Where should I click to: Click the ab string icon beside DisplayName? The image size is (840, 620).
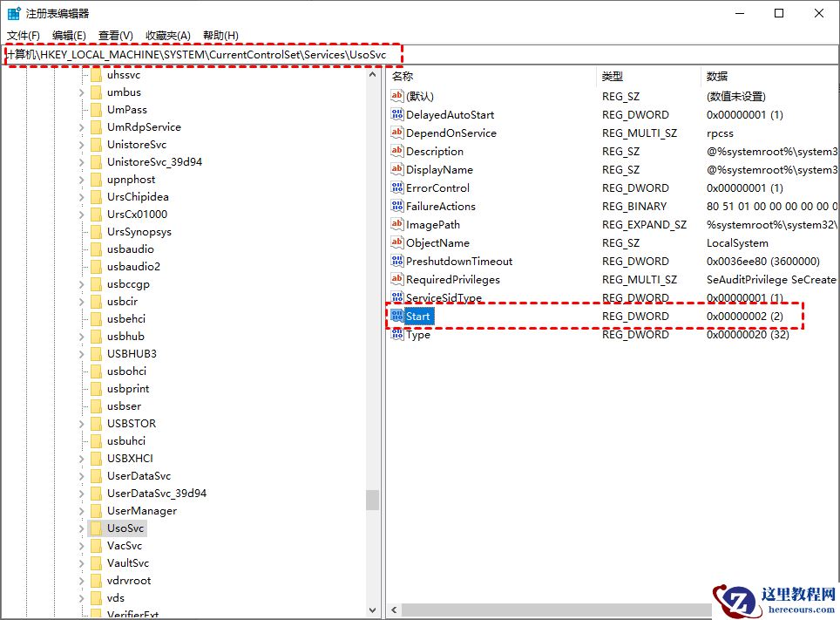point(396,169)
